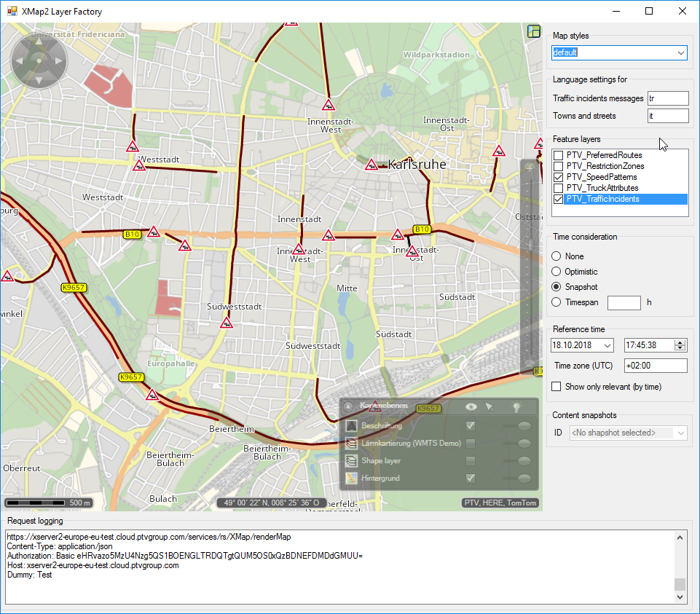Toggle Beschriftung layer visibility checkbox
Image resolution: width=700 pixels, height=614 pixels.
[x=470, y=425]
